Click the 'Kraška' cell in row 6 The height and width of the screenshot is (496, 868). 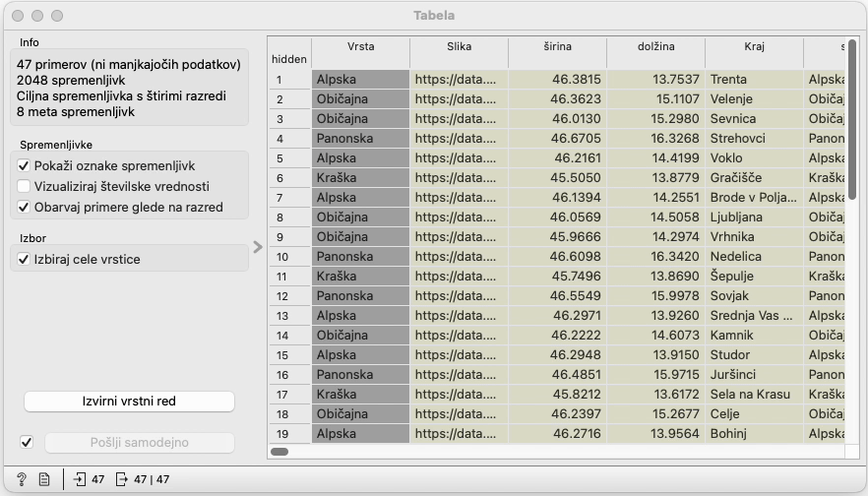click(360, 177)
